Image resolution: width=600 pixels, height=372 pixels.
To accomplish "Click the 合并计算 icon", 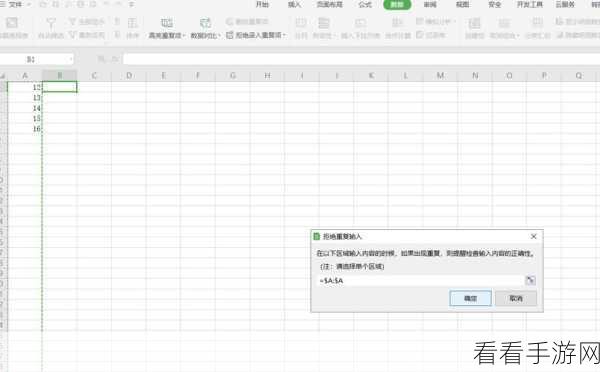I will point(398,23).
